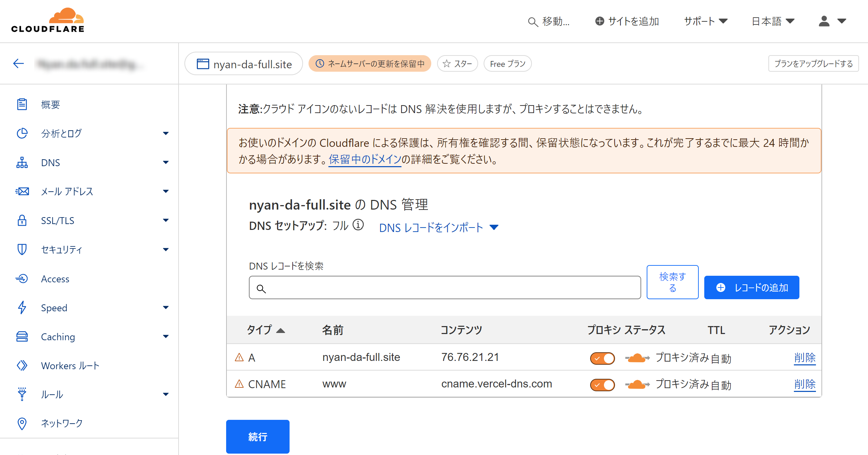The image size is (868, 455).
Task: Open Workers ルート in sidebar
Action: 70,366
